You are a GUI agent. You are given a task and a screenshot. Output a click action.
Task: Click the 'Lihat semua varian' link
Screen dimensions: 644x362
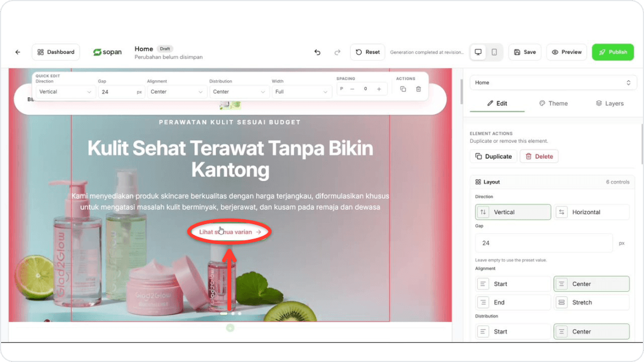pyautogui.click(x=230, y=232)
